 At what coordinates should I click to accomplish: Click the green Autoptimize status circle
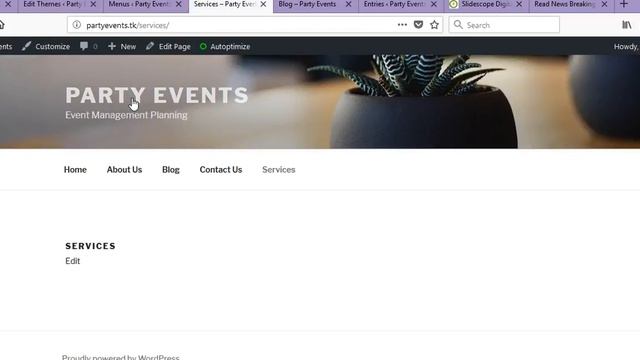(x=203, y=46)
